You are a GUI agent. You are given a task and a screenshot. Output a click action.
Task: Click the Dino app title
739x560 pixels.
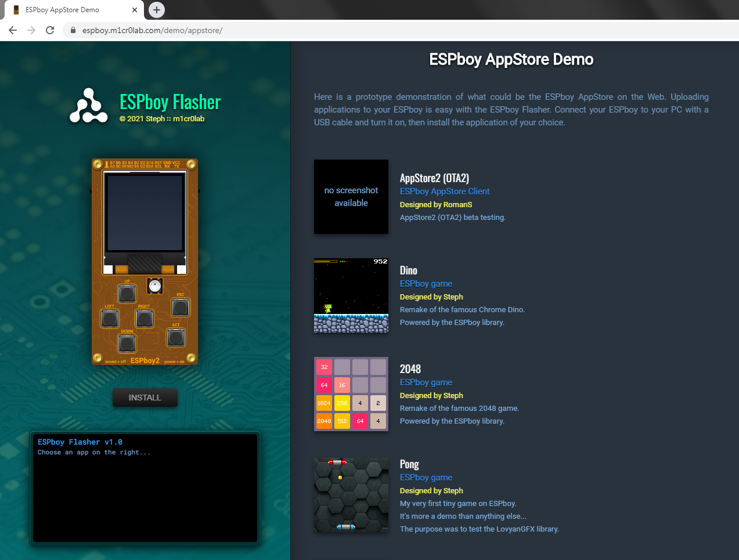(409, 270)
